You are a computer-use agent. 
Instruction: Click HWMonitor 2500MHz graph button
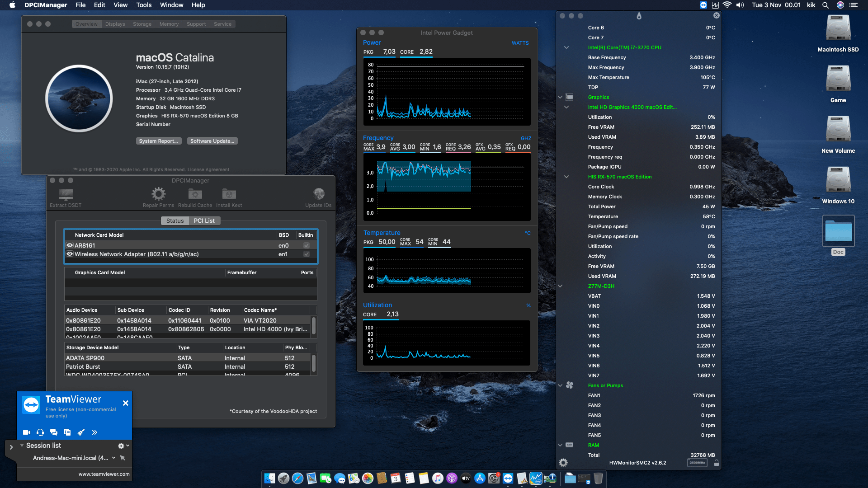[x=697, y=463]
